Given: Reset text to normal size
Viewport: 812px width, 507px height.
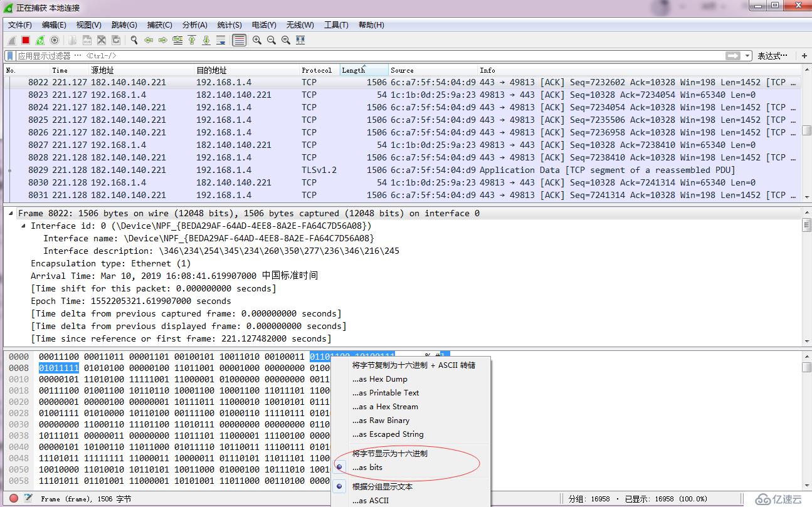Looking at the screenshot, I should tap(286, 40).
